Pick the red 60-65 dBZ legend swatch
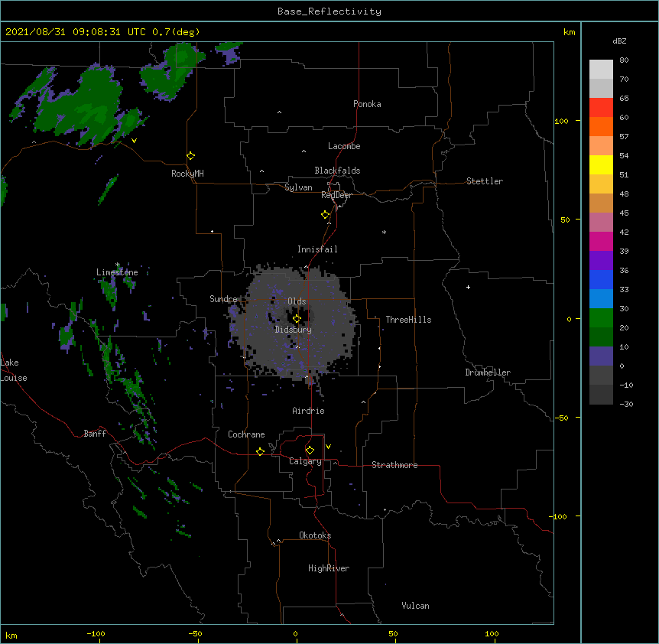 click(601, 107)
